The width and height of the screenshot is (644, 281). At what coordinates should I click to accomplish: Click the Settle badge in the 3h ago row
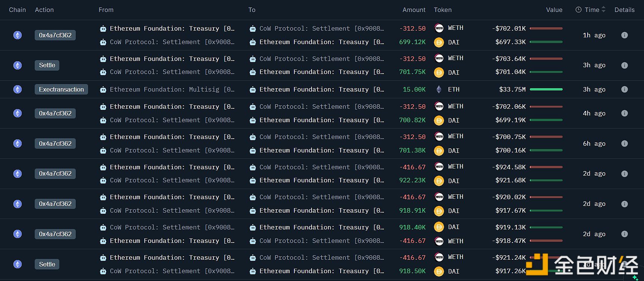point(47,65)
